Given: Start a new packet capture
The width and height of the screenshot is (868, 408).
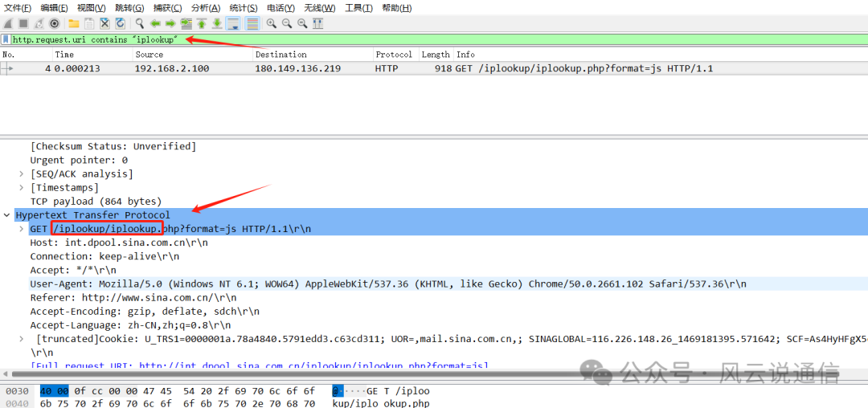Looking at the screenshot, I should 8,23.
